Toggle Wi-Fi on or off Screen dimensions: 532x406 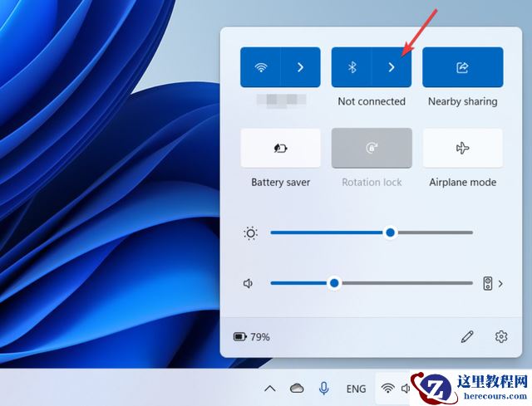click(260, 67)
